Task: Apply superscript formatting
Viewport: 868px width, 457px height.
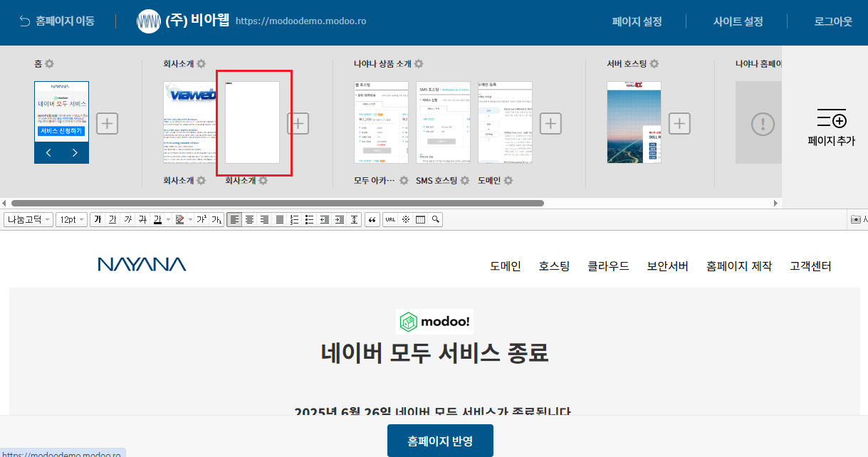Action: click(x=202, y=219)
